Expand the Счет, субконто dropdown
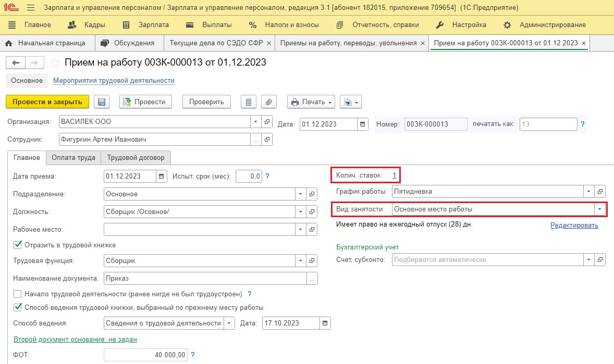The height and width of the screenshot is (364, 614). (x=588, y=259)
